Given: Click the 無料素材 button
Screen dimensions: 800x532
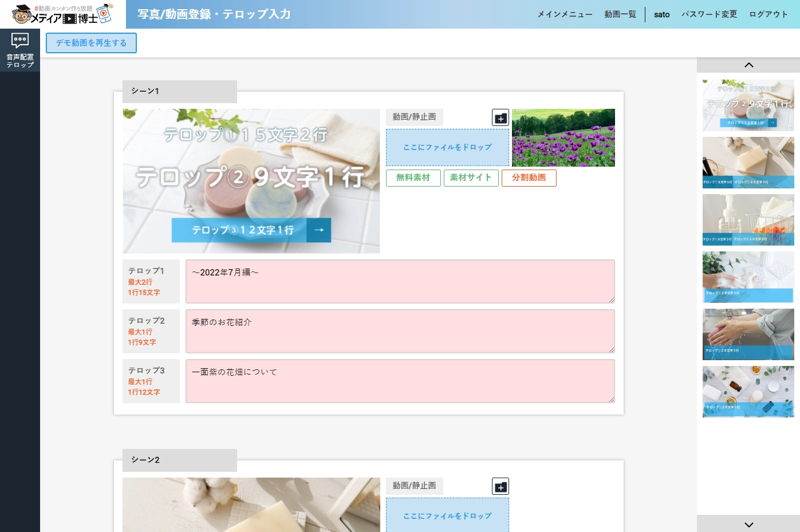Looking at the screenshot, I should tap(413, 178).
